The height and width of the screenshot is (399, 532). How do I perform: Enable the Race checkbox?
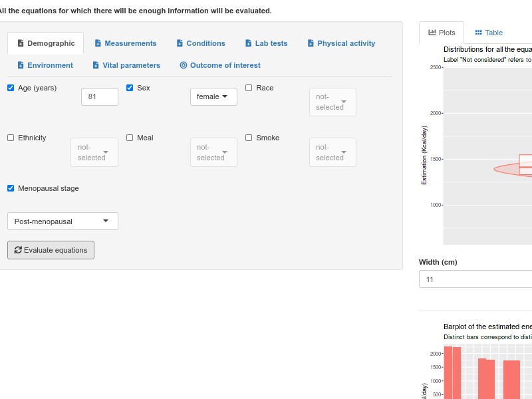point(249,88)
